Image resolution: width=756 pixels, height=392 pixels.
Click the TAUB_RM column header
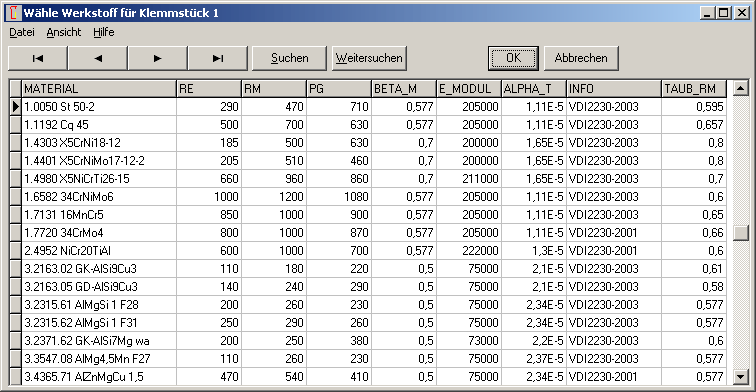pyautogui.click(x=694, y=89)
